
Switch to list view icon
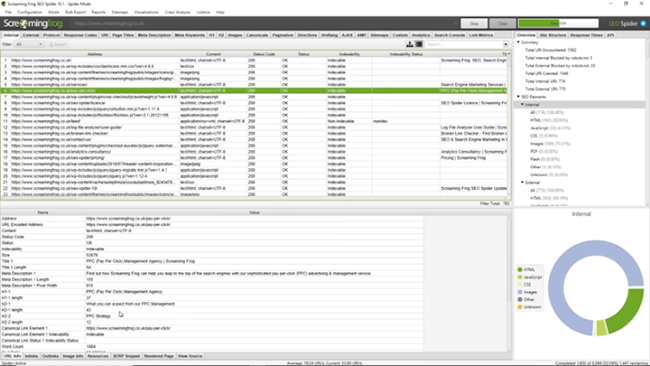tap(419, 44)
